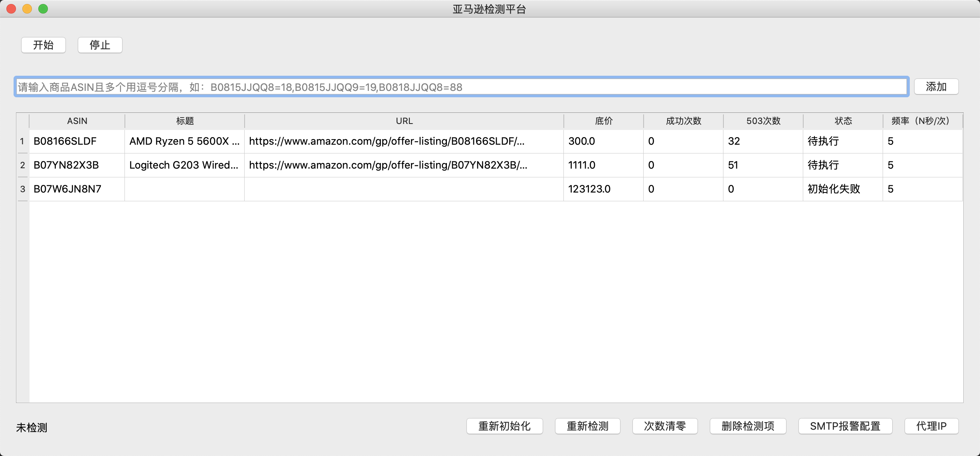The height and width of the screenshot is (456, 980).
Task: Click the 频率（N秒/次） column header
Action: coord(923,121)
